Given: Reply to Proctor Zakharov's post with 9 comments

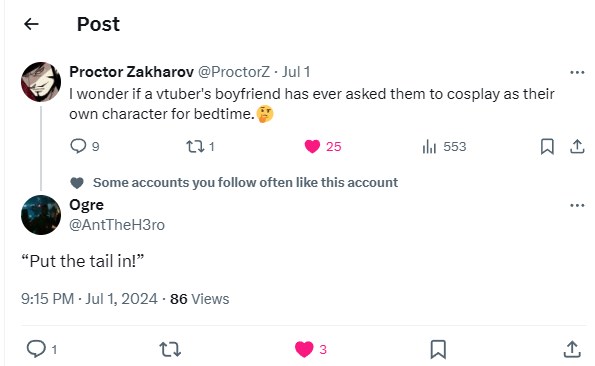Looking at the screenshot, I should [85, 146].
